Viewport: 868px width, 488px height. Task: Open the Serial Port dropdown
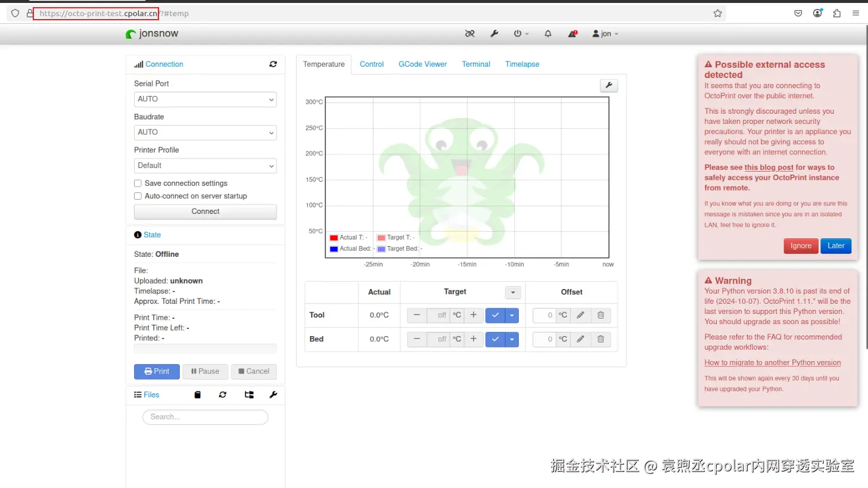tap(206, 100)
